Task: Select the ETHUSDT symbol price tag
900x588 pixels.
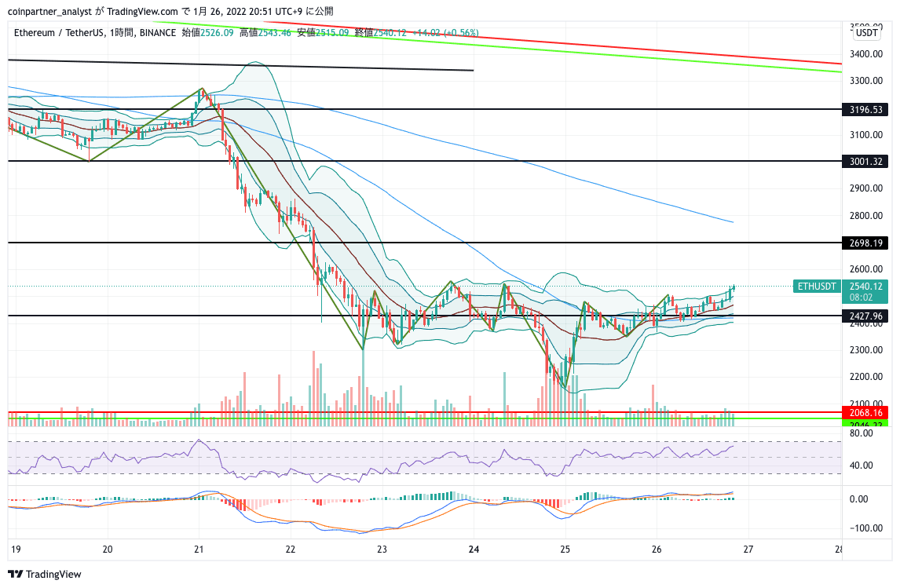Action: pos(817,287)
